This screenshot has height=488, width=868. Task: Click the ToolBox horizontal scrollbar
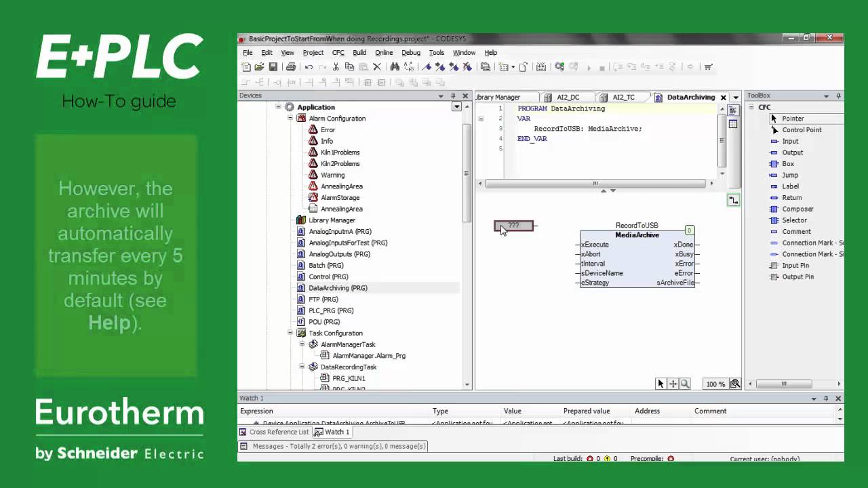coord(783,384)
